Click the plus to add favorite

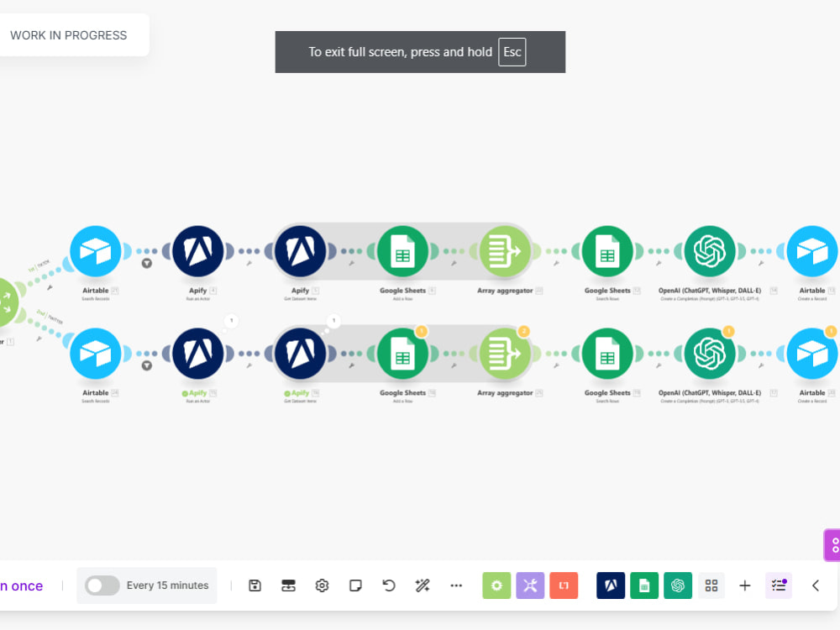744,585
